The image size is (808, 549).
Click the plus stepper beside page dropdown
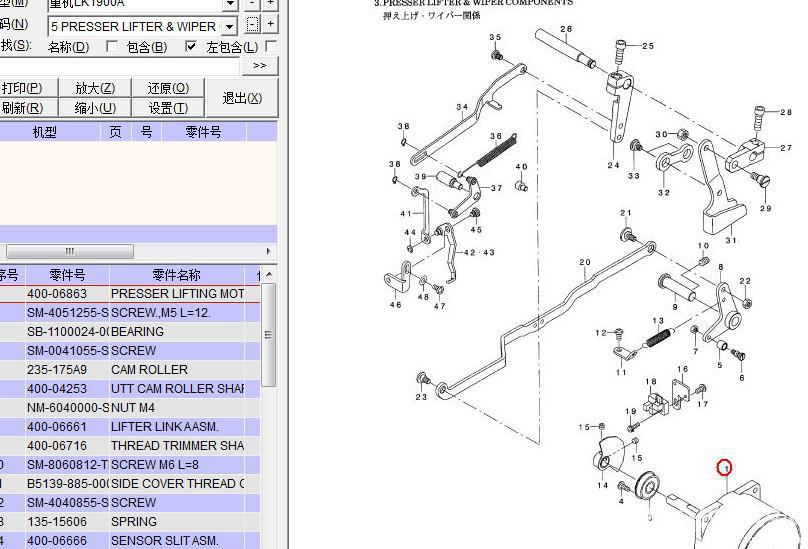pyautogui.click(x=271, y=24)
